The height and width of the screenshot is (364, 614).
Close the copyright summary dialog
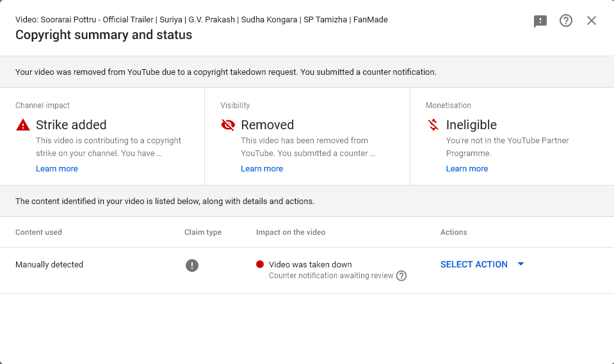pyautogui.click(x=592, y=20)
